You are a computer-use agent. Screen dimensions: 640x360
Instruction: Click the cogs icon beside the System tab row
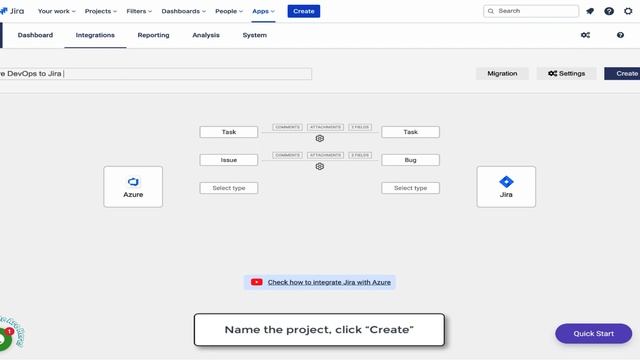585,35
